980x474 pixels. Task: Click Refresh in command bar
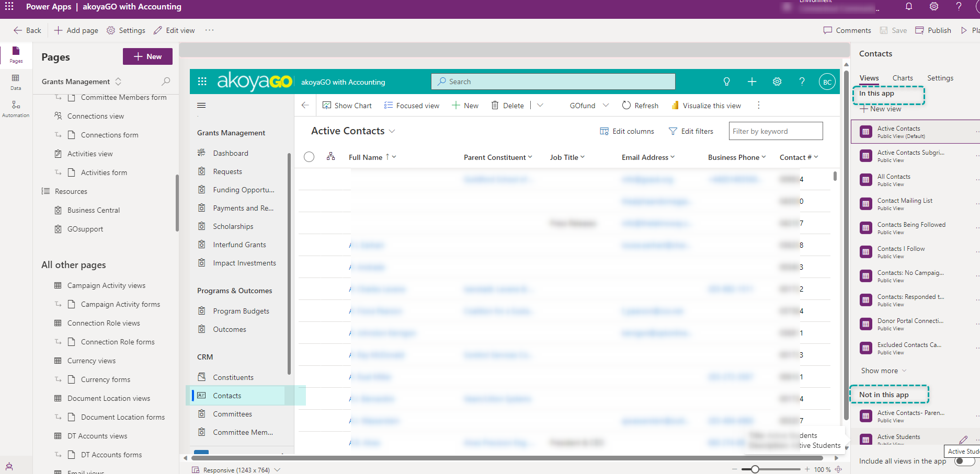click(x=640, y=106)
